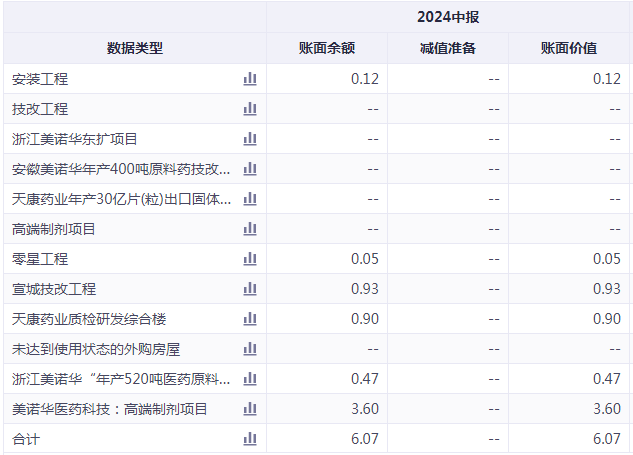Screen dimensions: 633x455
Task: Open trend chart for 宣城技改工程
Action: 250,289
